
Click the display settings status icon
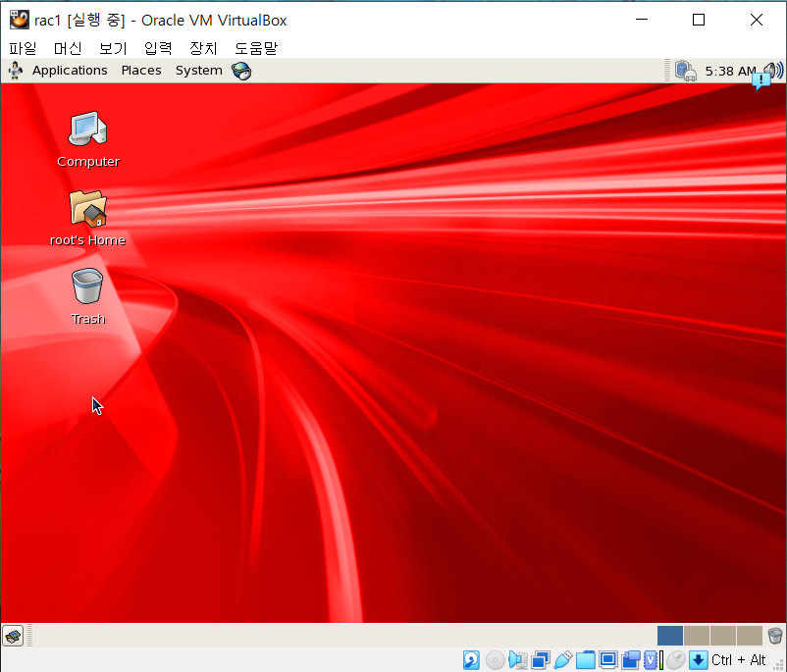click(x=607, y=660)
